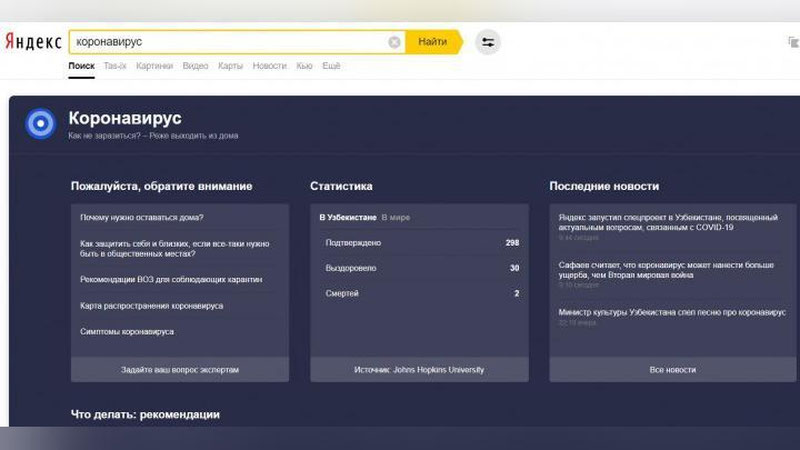
Task: Click the 'Последние новости' heading
Action: click(x=604, y=186)
